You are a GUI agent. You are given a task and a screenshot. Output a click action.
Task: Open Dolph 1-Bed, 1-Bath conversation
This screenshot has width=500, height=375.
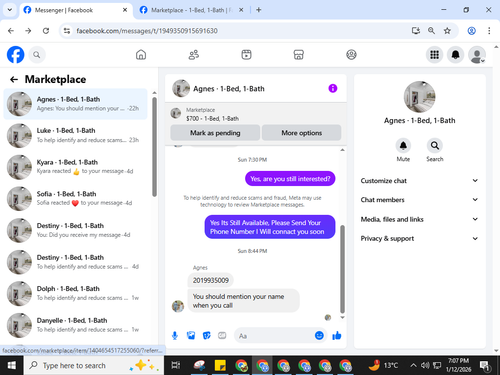coord(76,293)
